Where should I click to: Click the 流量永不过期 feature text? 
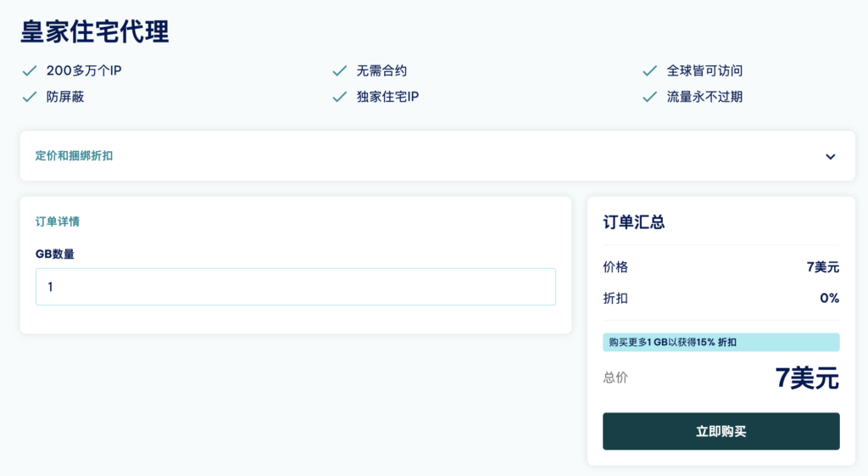pos(704,97)
